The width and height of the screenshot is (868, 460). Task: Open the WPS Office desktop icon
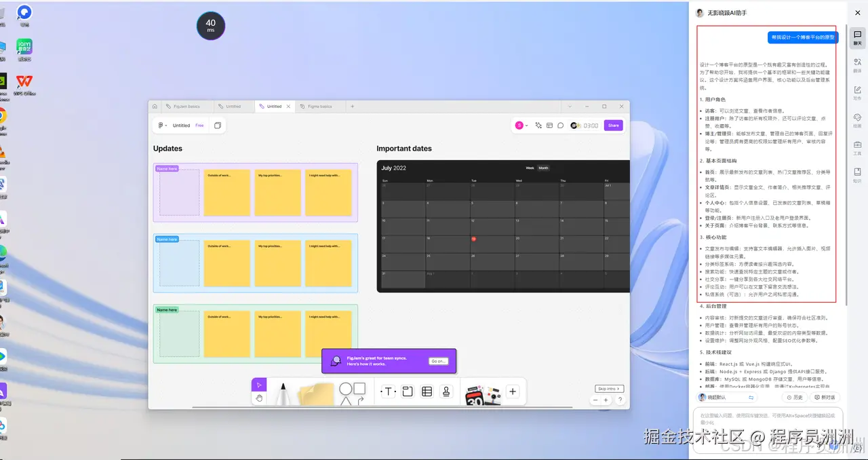(x=24, y=85)
